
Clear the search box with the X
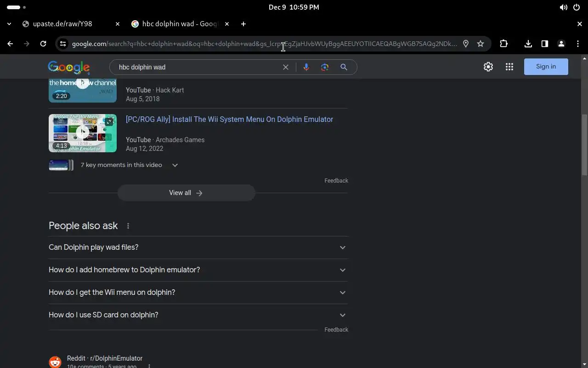click(x=286, y=67)
